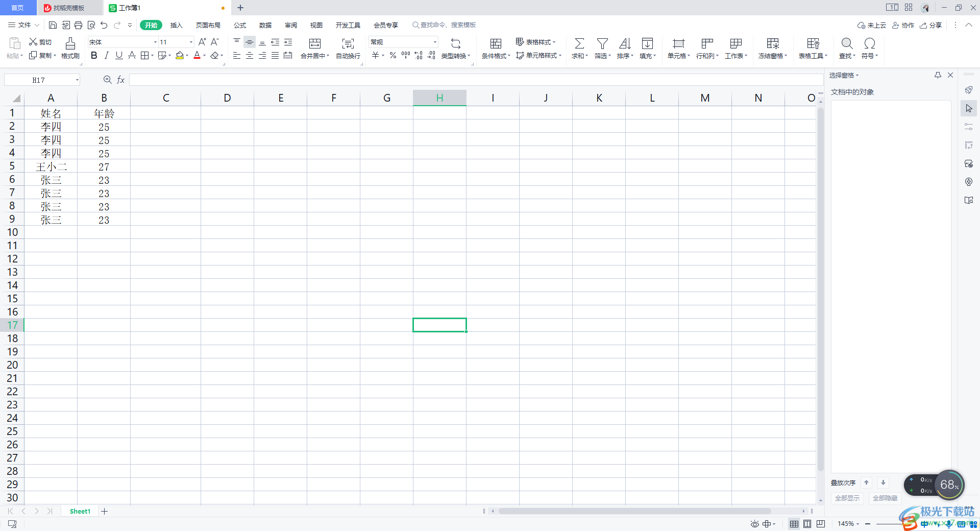Toggle left horizontal text alignment
980x531 pixels.
pos(237,55)
